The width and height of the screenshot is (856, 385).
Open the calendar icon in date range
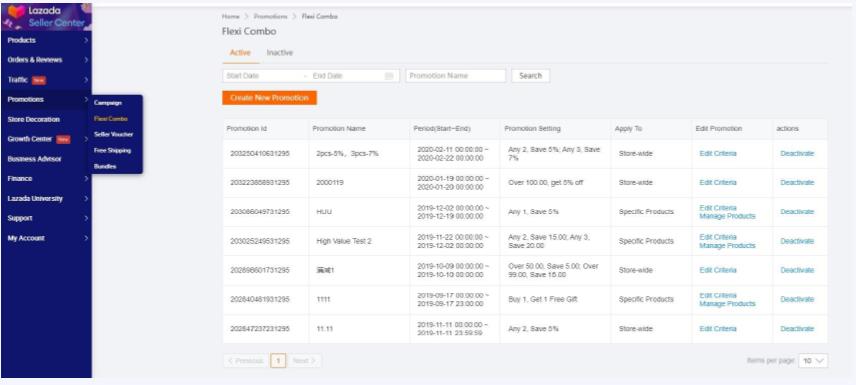[389, 76]
